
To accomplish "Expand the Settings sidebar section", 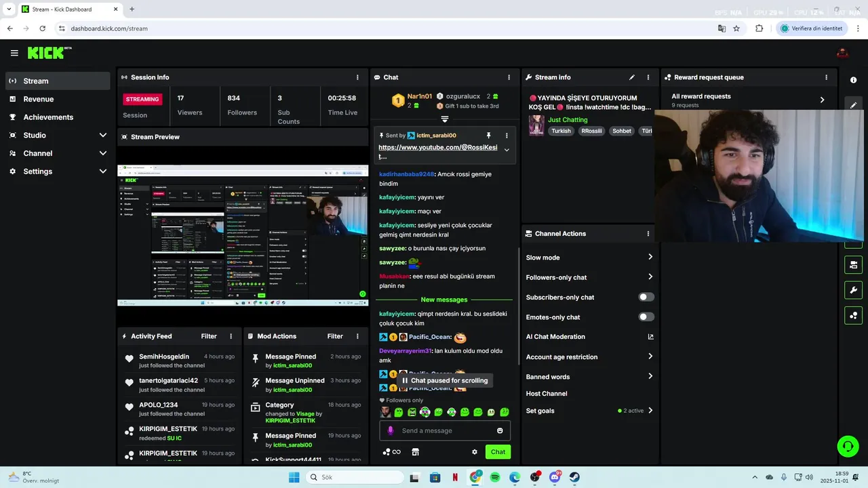I will pyautogui.click(x=102, y=171).
